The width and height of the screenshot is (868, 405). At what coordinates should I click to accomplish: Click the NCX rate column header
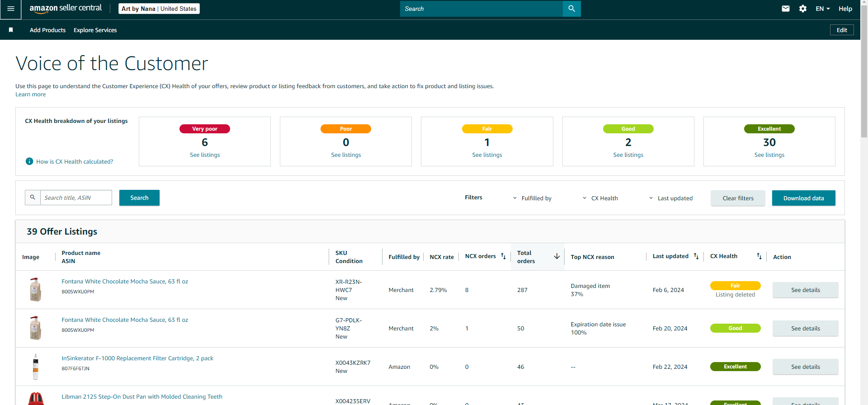[x=441, y=257]
